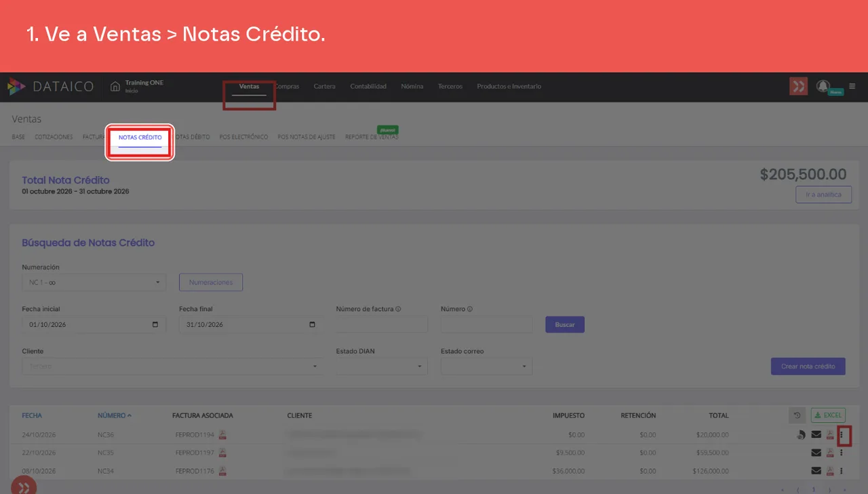Click the DATAICO logo

click(51, 87)
